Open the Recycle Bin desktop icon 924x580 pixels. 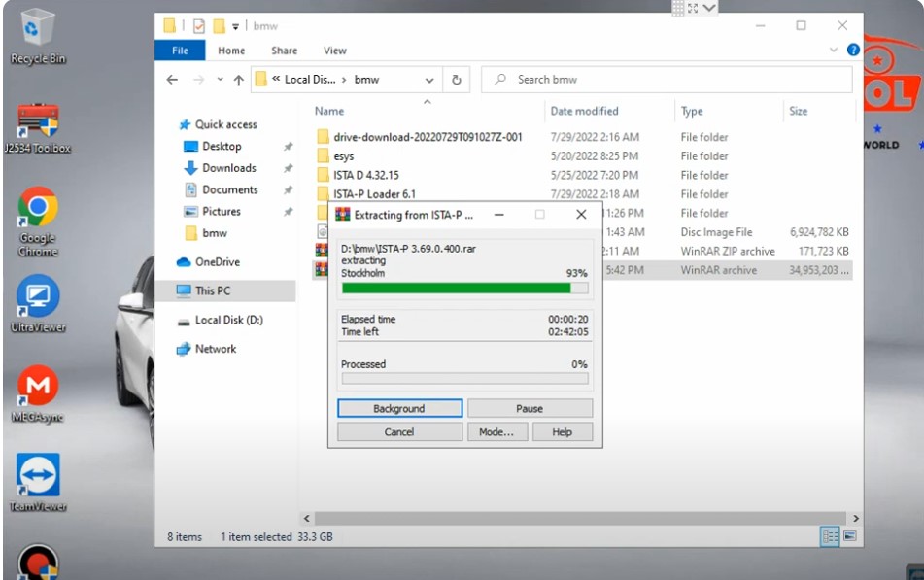coord(37,31)
